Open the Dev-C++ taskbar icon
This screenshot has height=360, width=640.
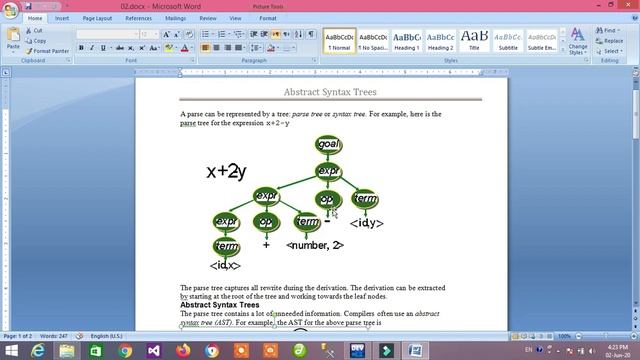(357, 351)
